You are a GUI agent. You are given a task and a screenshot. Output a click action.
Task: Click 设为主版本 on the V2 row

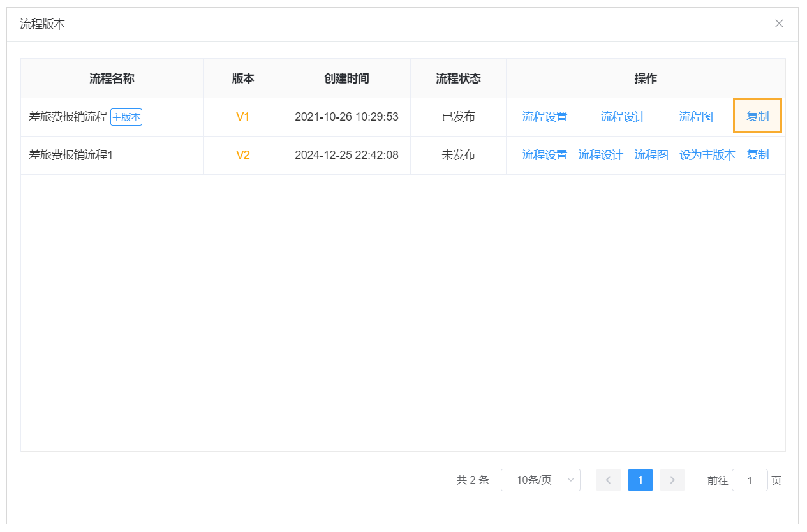click(x=707, y=154)
